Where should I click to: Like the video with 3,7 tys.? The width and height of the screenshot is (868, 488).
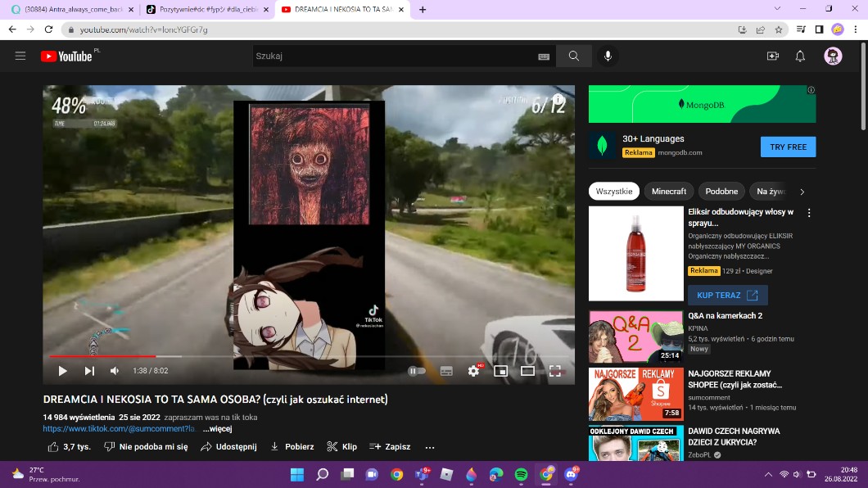tap(69, 447)
